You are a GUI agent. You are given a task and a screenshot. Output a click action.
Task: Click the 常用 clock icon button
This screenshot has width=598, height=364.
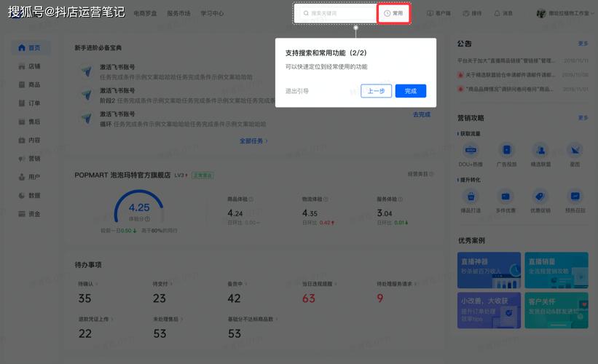(393, 13)
